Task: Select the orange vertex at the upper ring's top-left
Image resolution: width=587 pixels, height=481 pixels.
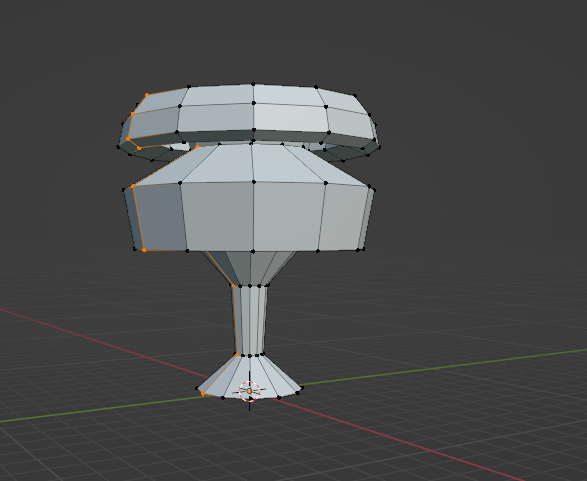Action: coord(147,95)
